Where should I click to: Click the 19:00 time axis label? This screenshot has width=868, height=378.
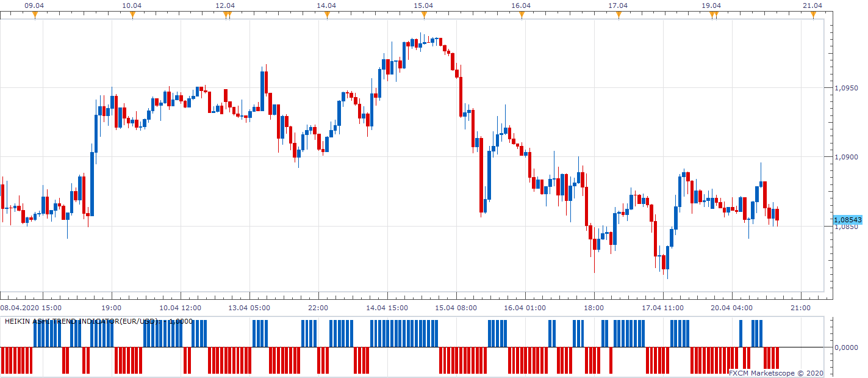[112, 308]
